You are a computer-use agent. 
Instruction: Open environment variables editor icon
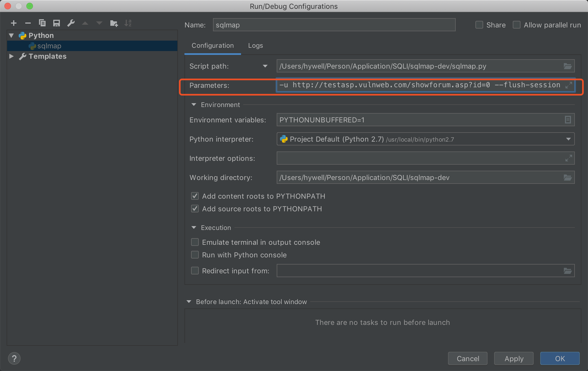pos(567,120)
